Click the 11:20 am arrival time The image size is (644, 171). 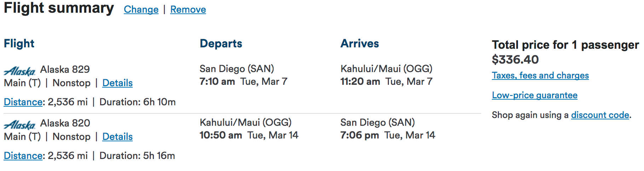click(360, 82)
